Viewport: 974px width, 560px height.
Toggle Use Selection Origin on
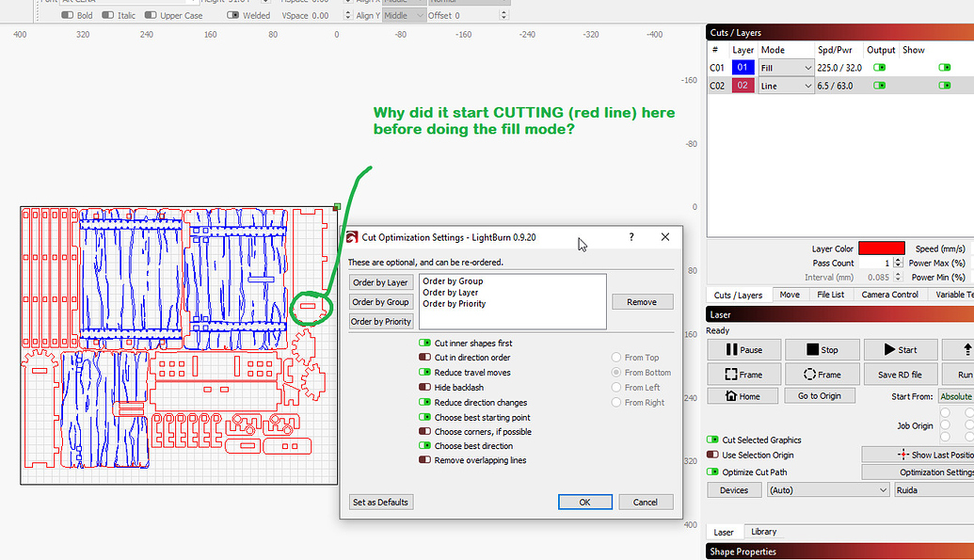tap(712, 455)
